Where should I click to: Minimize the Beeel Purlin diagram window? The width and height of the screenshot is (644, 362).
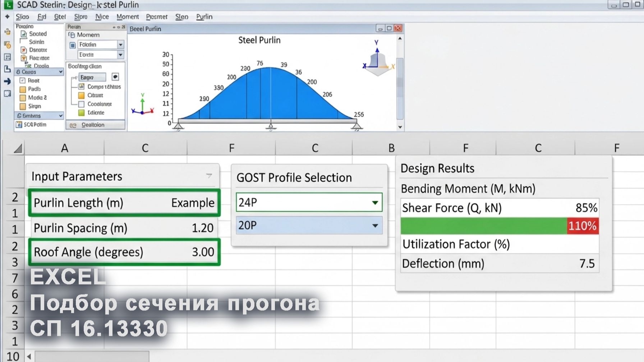(380, 28)
